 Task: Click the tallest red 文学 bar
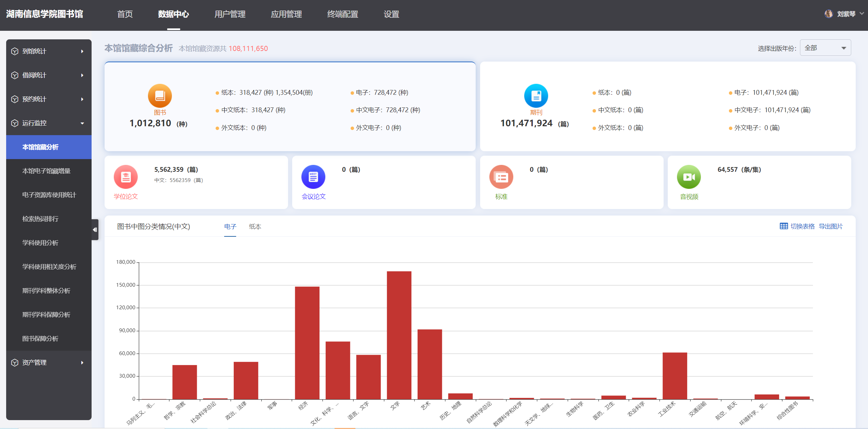(x=399, y=335)
